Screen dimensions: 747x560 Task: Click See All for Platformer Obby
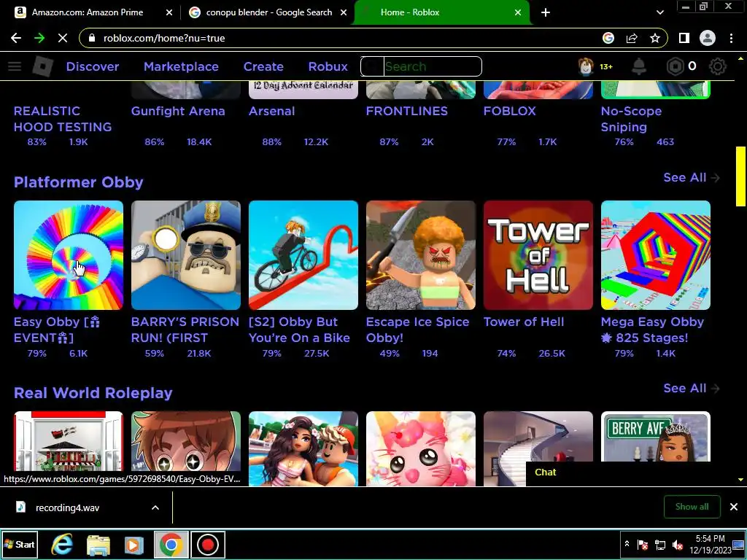coord(692,178)
